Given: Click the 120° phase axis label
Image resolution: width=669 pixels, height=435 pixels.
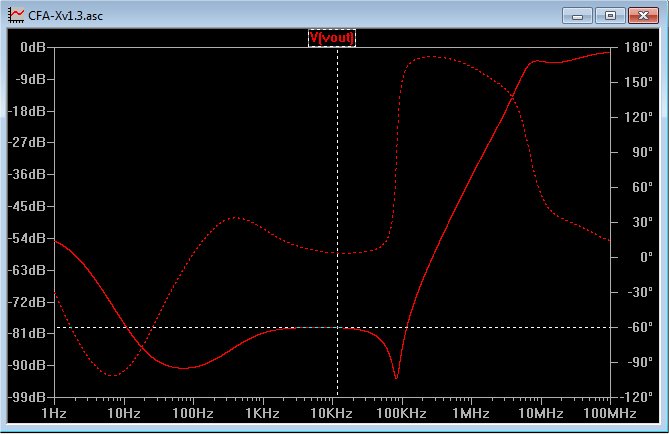Looking at the screenshot, I should point(639,117).
